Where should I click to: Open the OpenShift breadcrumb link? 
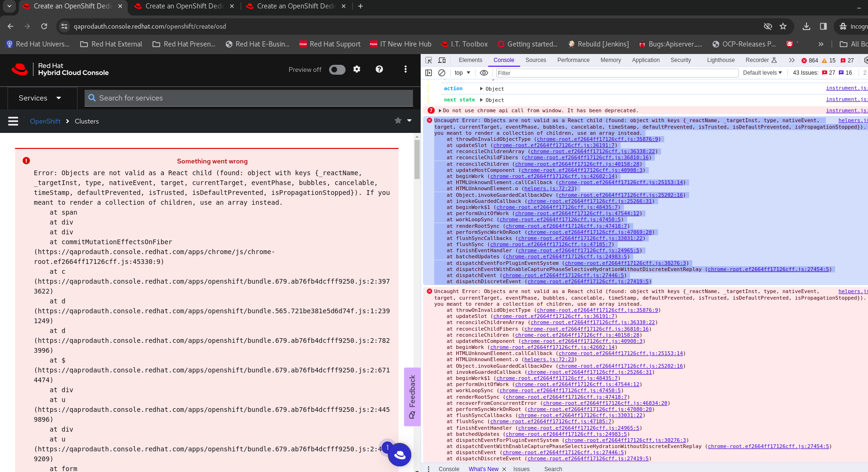[x=45, y=121]
